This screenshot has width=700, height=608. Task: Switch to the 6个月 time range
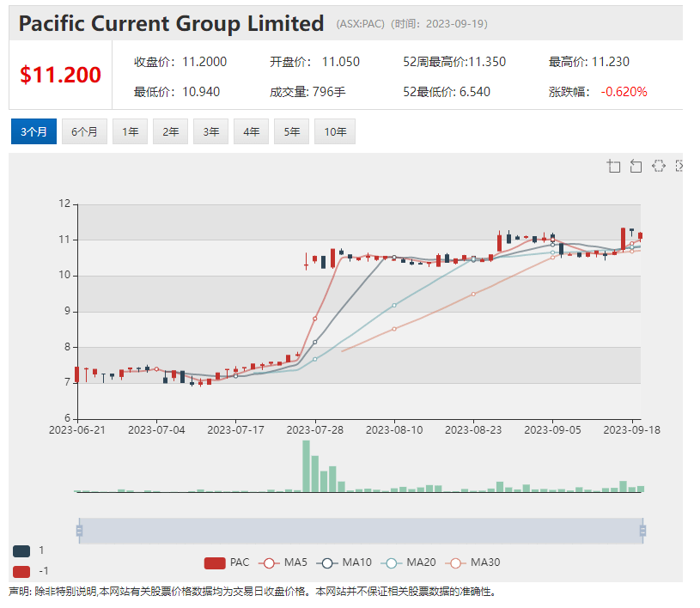tap(84, 131)
